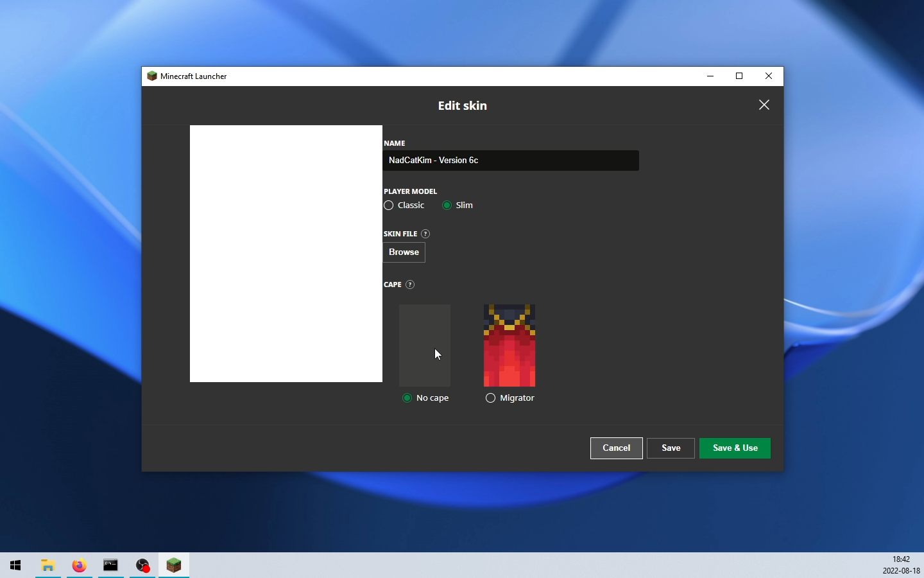The height and width of the screenshot is (578, 924).
Task: Select the Classic player model
Action: (405, 206)
